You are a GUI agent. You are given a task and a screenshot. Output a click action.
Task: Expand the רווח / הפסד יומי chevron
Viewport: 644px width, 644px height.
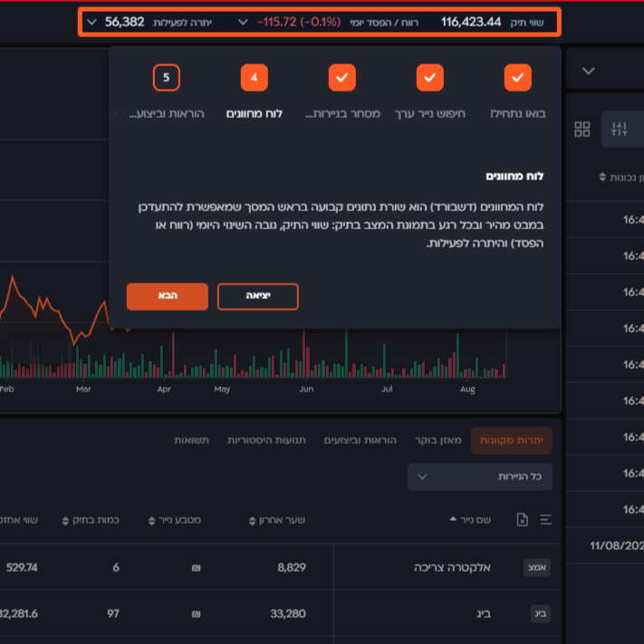coord(243,22)
